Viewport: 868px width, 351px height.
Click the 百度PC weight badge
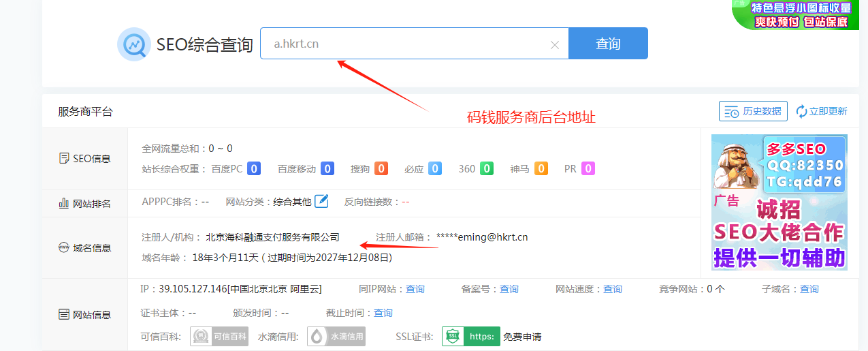click(x=254, y=168)
